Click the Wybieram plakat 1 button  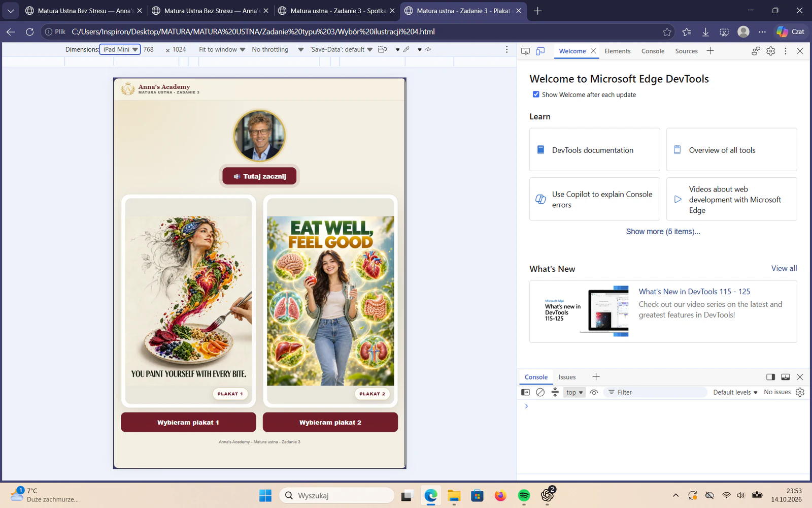coord(188,422)
